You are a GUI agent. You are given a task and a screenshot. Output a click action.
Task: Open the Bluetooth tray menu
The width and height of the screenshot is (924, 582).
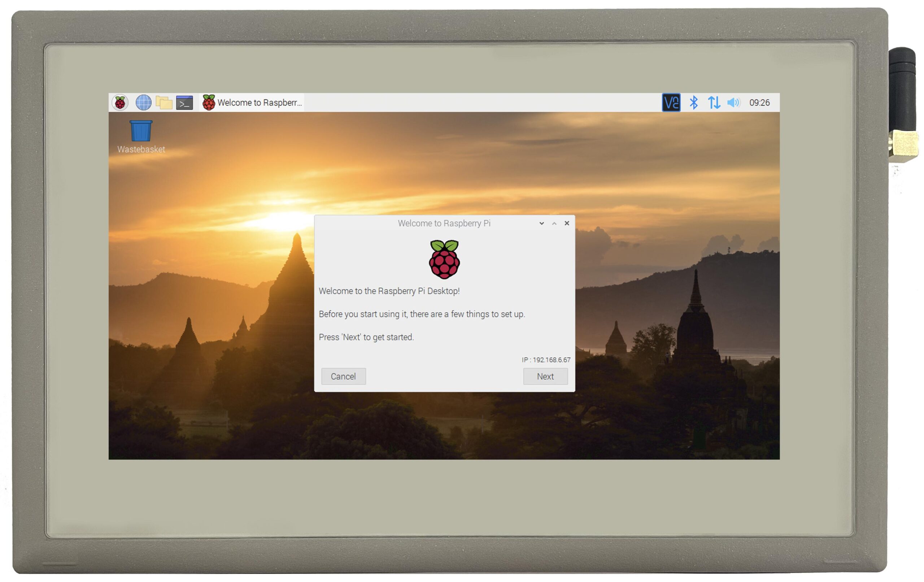pyautogui.click(x=693, y=103)
